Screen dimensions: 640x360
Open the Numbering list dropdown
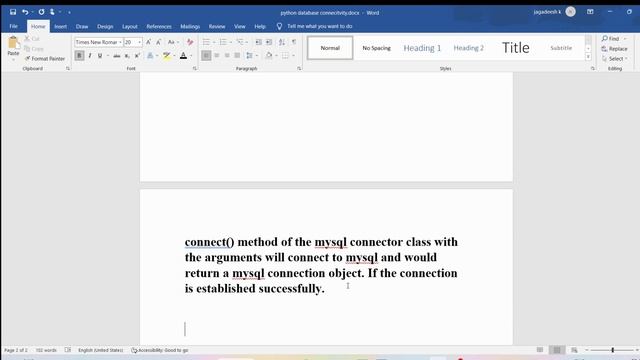231,42
